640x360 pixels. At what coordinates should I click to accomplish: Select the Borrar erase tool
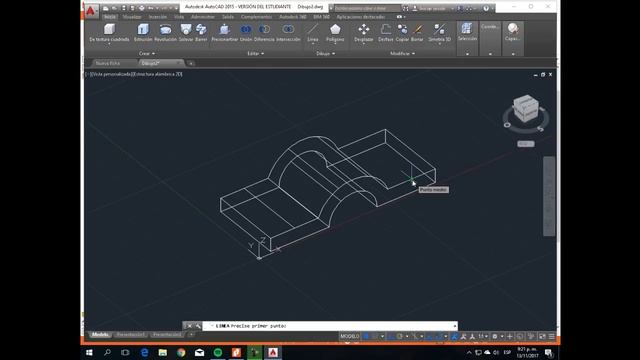[x=417, y=33]
